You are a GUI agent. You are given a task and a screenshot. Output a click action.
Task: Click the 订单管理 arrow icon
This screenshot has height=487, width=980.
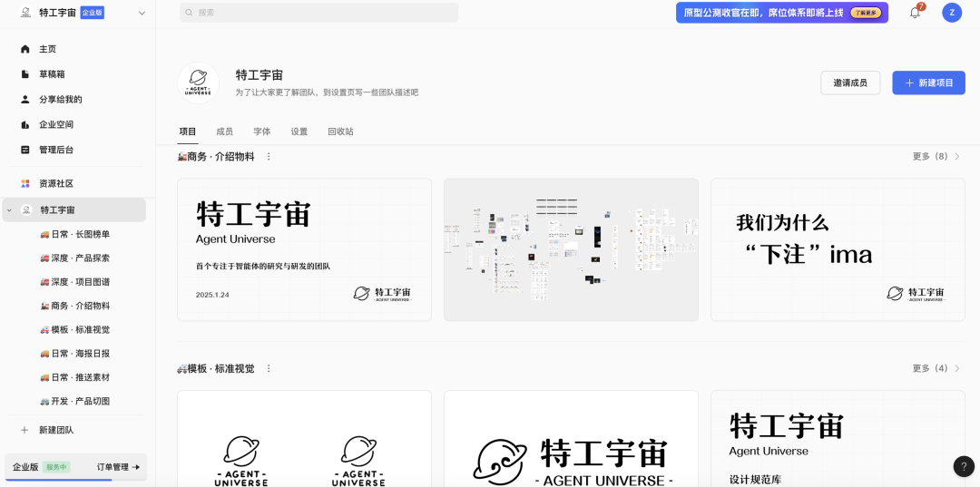[x=135, y=467]
